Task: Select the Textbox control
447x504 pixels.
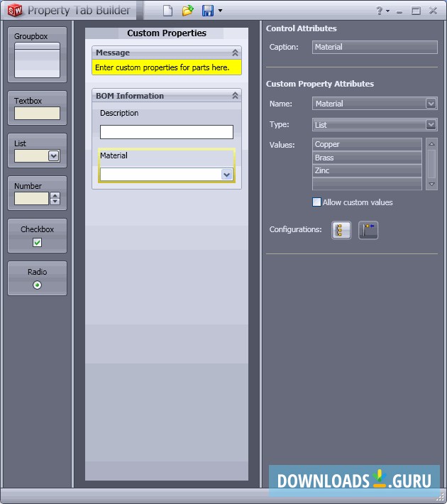Action: [38, 108]
